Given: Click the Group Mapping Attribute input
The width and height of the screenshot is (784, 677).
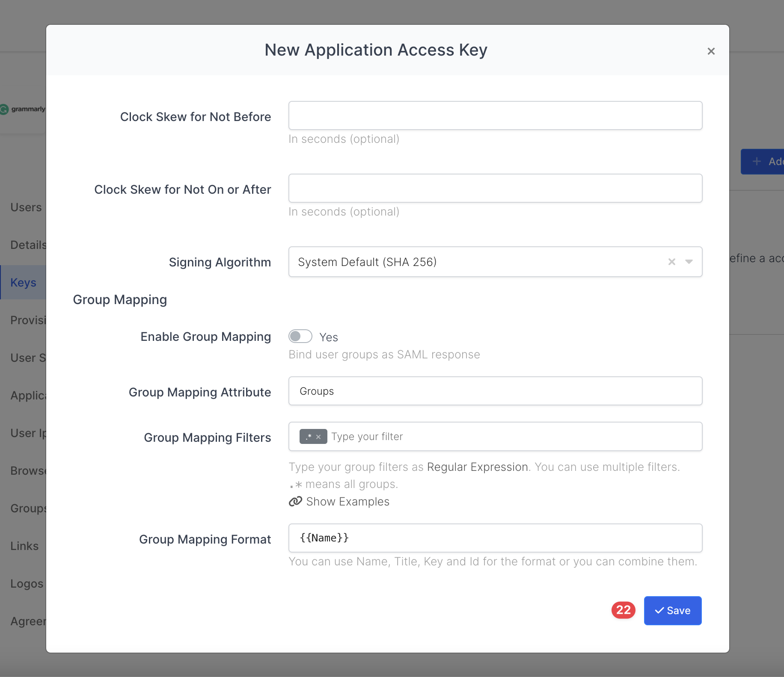Looking at the screenshot, I should click(495, 391).
